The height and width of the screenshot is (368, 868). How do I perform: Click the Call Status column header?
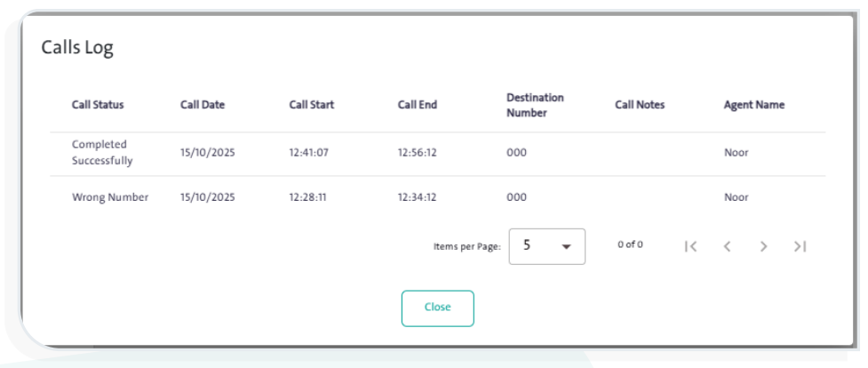click(x=98, y=105)
